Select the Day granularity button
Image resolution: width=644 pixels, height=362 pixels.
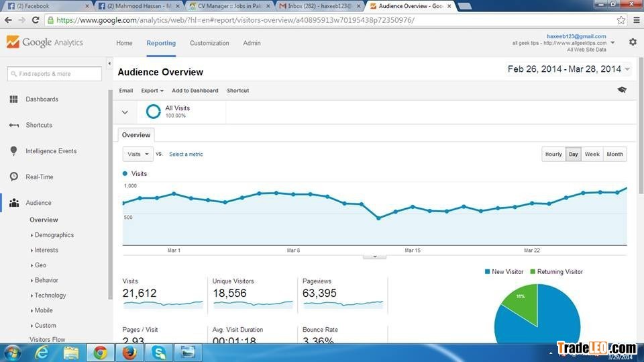(x=574, y=154)
